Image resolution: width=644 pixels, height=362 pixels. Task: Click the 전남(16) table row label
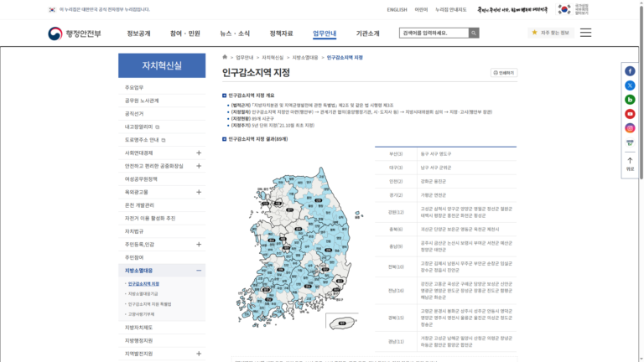coord(396,291)
